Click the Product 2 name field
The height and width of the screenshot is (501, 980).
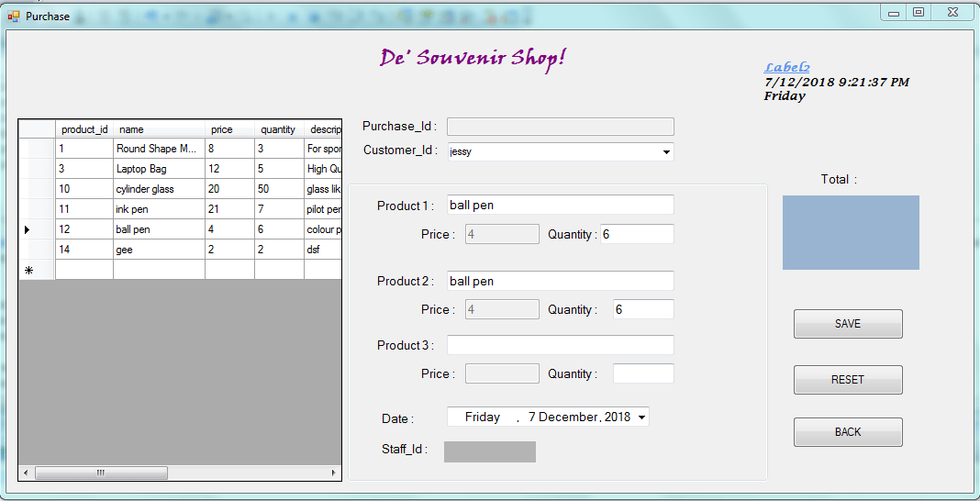[561, 281]
